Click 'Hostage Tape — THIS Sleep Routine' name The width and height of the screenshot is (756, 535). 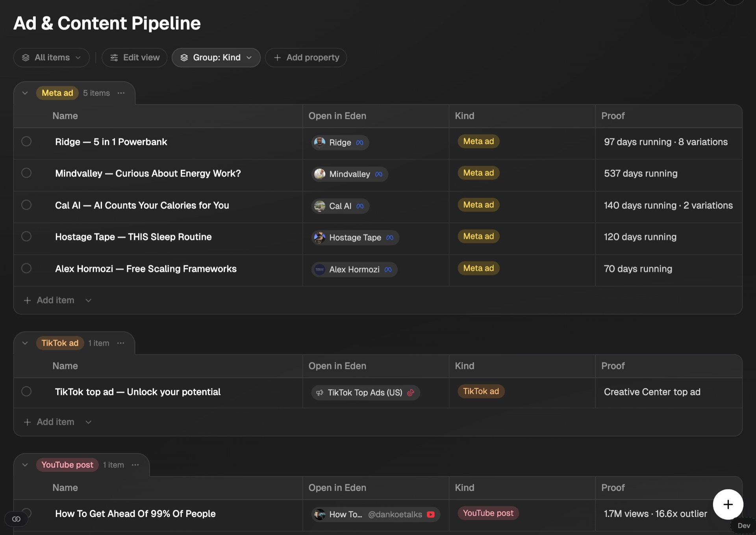pos(133,237)
